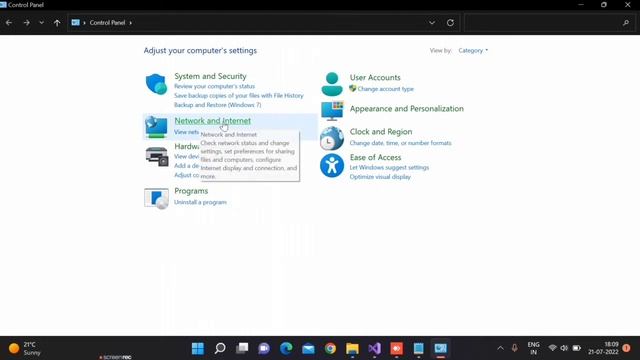This screenshot has height=360, width=640.
Task: Open the Clock and Region heading link
Action: coord(381,132)
